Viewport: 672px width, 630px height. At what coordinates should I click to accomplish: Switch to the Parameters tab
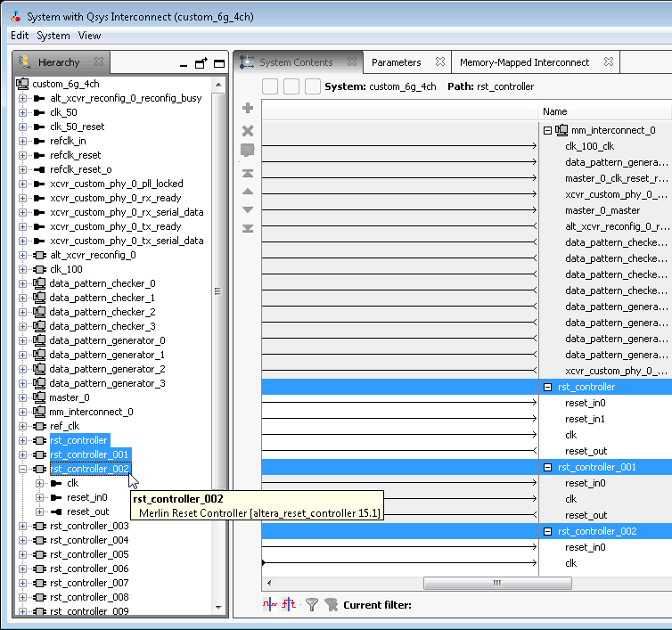pos(396,62)
